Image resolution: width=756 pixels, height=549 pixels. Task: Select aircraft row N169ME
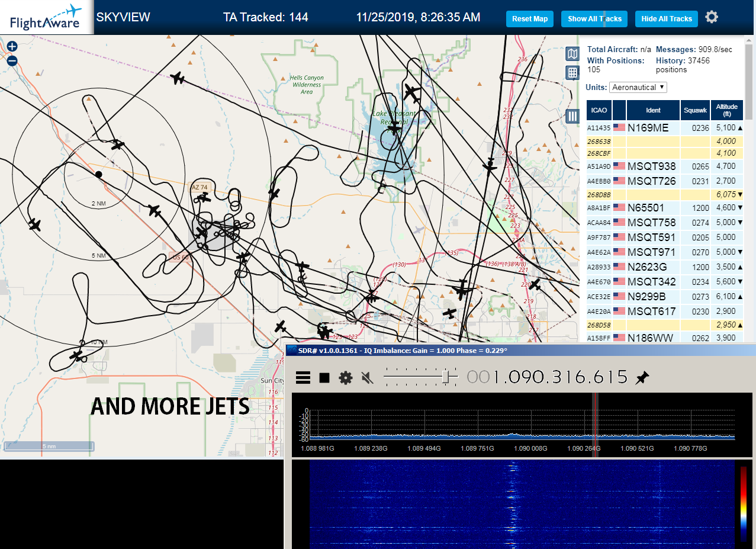[x=665, y=127]
